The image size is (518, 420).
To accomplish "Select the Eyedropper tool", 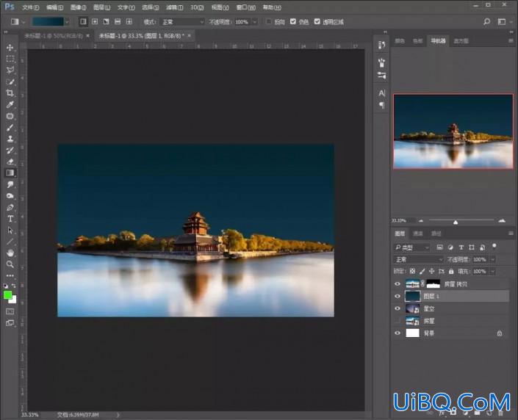I will (x=10, y=105).
